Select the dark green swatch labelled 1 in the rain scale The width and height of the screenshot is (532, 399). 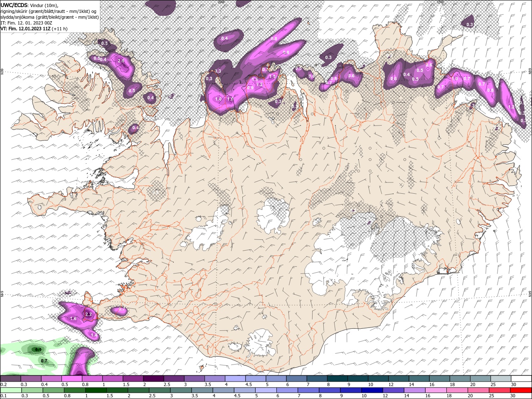tap(96, 390)
